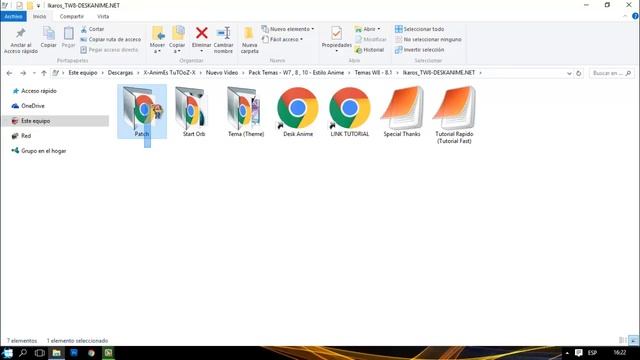This screenshot has height=360, width=640.
Task: Open the Copiar a dropdown
Action: click(177, 40)
